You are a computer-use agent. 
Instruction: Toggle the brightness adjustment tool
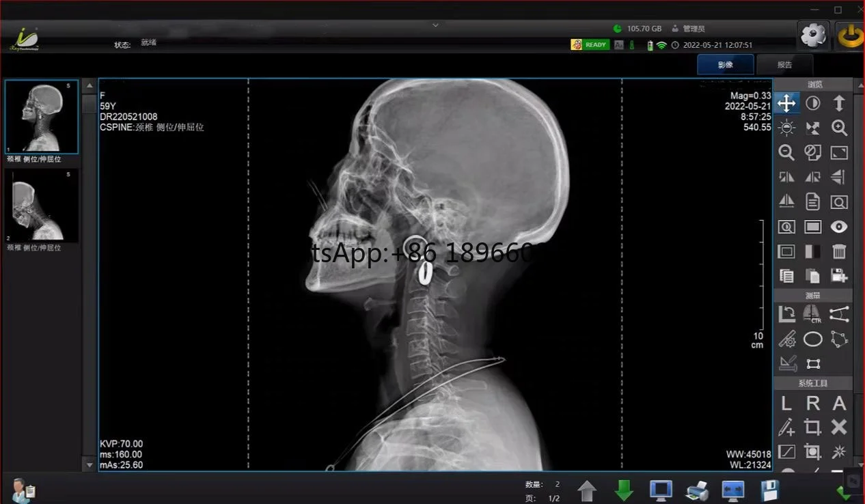pyautogui.click(x=786, y=128)
